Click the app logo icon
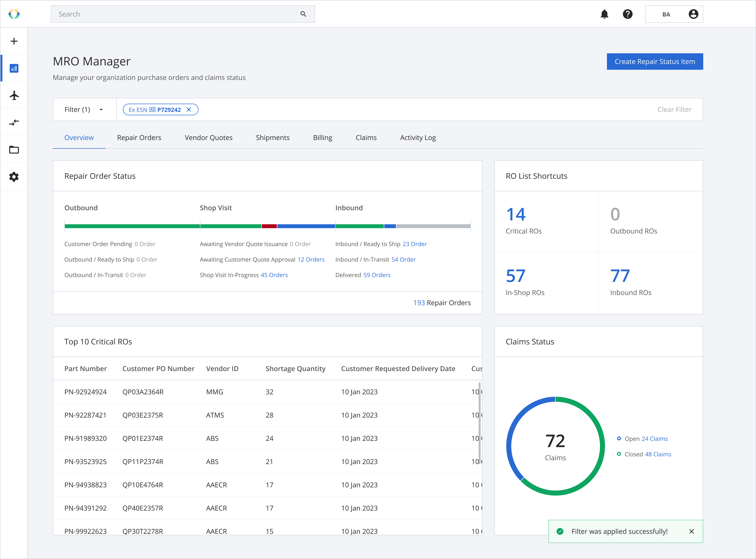Image resolution: width=756 pixels, height=559 pixels. click(x=14, y=14)
